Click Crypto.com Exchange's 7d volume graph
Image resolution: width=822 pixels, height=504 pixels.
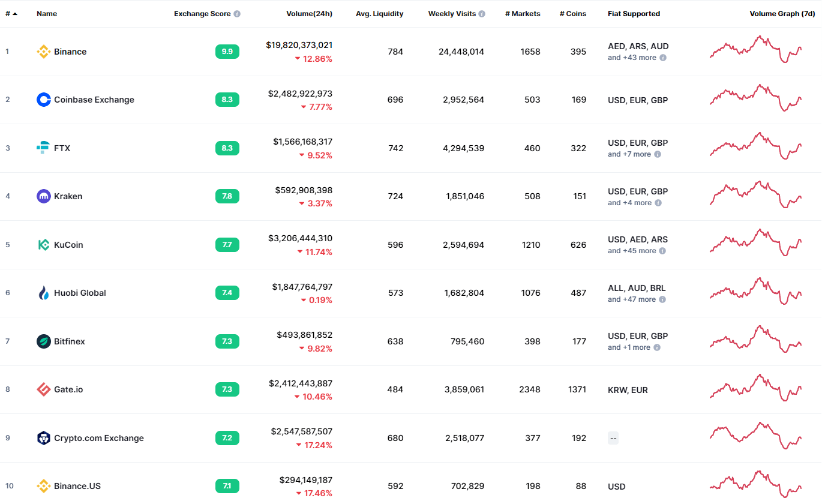(755, 436)
